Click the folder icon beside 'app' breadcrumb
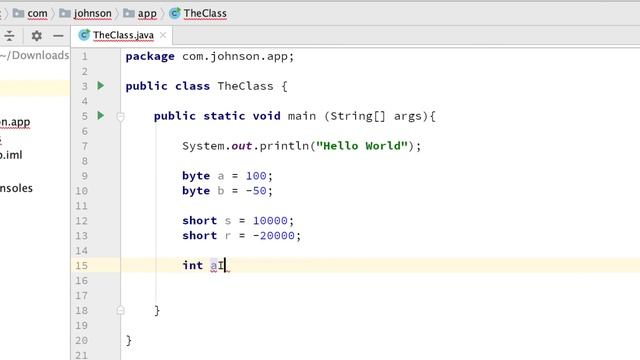 pos(129,13)
